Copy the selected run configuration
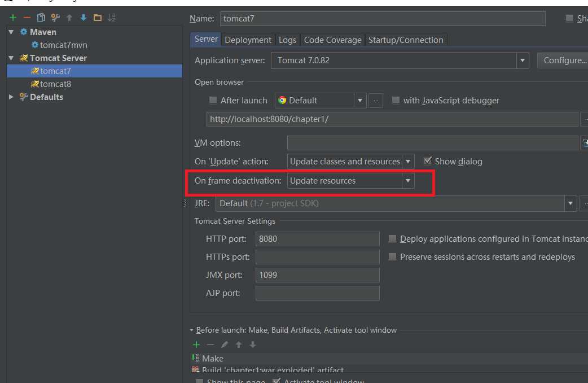This screenshot has width=588, height=383. (x=41, y=18)
